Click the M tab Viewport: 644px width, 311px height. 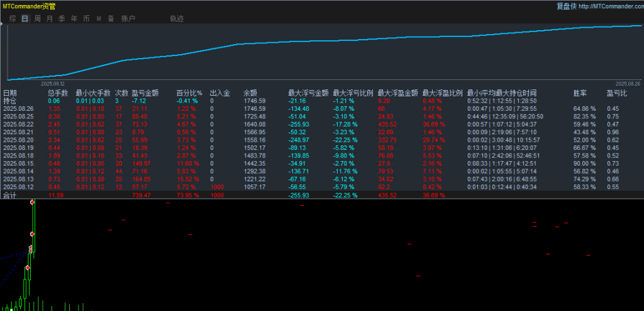[99, 19]
